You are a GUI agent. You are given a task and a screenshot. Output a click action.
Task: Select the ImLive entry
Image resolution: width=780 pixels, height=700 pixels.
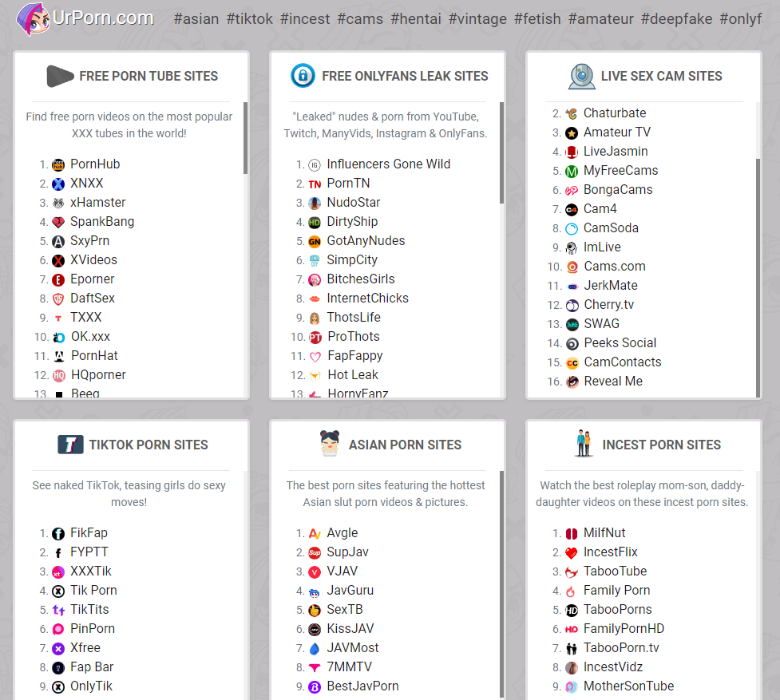click(x=602, y=247)
